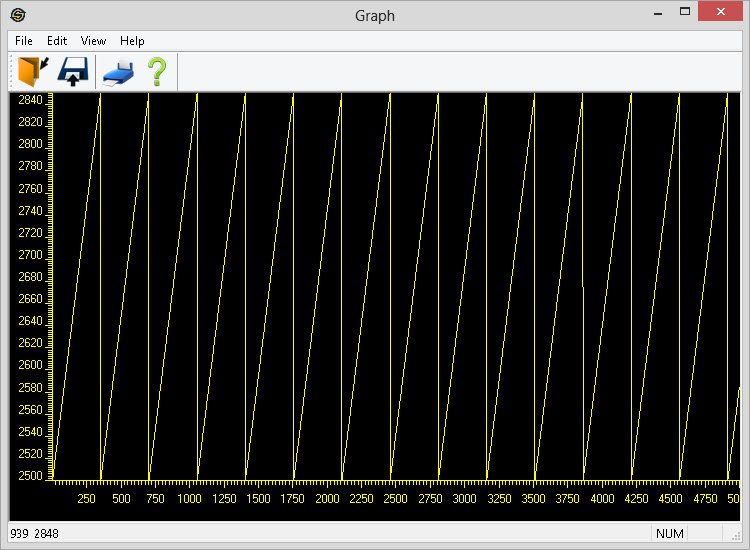The height and width of the screenshot is (550, 750).
Task: Click the coordinates readout in status bar
Action: pos(36,534)
